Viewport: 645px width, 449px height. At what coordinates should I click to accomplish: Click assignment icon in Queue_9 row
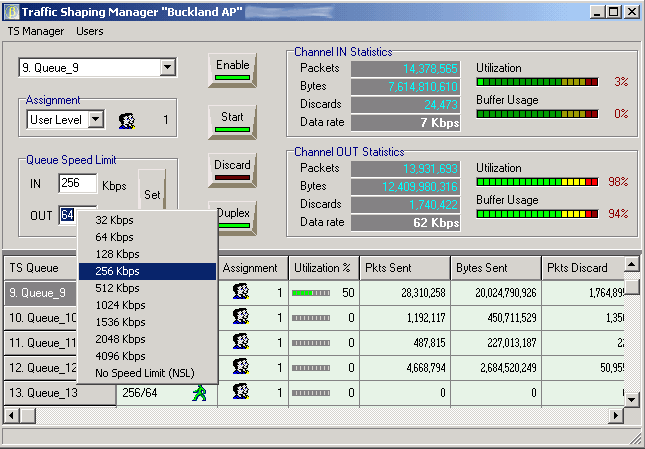[x=240, y=292]
